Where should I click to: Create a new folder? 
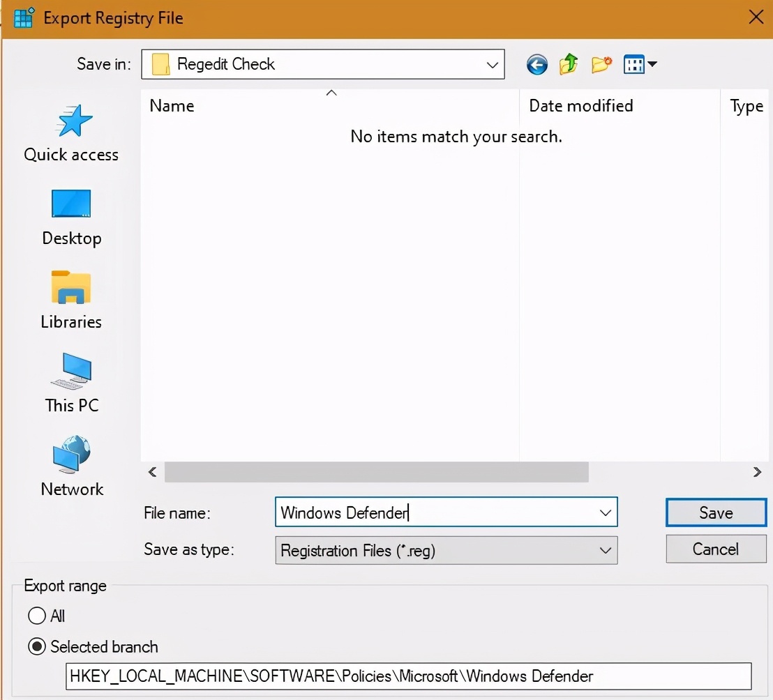coord(601,65)
